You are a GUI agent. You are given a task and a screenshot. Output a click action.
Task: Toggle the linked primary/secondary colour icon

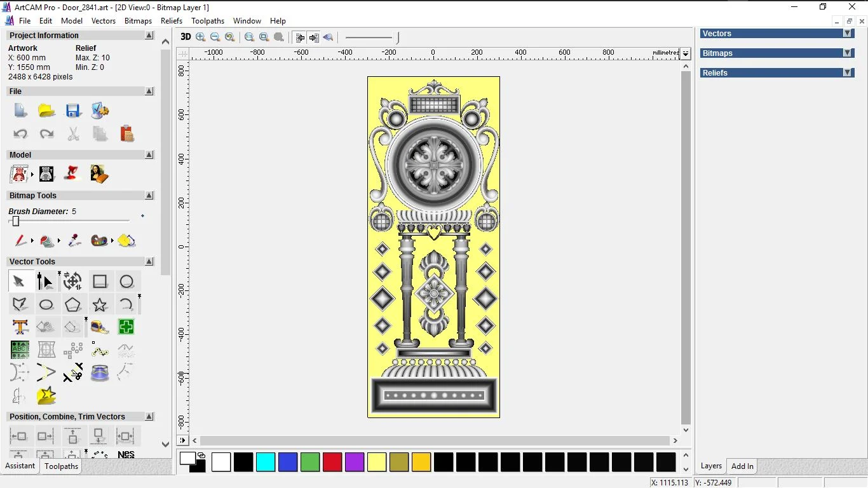coord(201,455)
